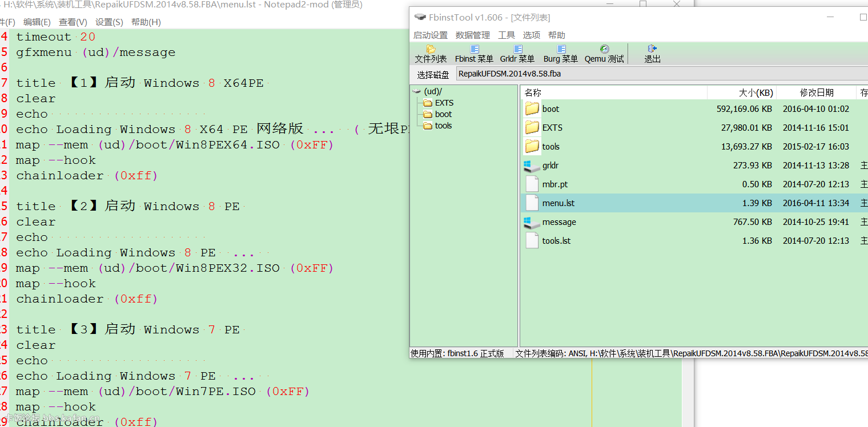Open the Fbinst 菜单 toolbar button
Image resolution: width=868 pixels, height=427 pixels.
[474, 54]
